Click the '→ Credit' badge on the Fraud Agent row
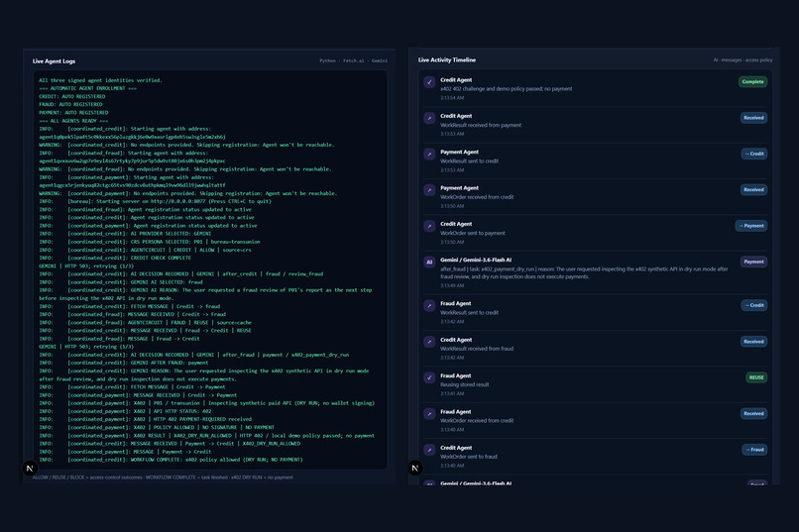799x532 pixels. point(754,305)
